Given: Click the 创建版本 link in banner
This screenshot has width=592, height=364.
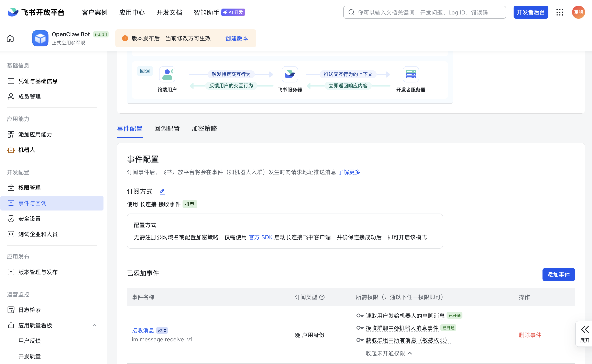Looking at the screenshot, I should coord(237,38).
